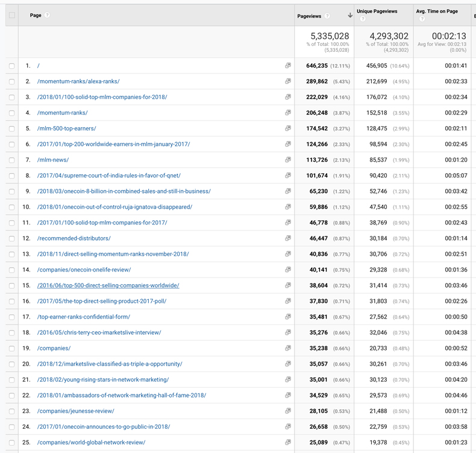Tick checkbox for row 19 /companies/
Image resolution: width=476 pixels, height=453 pixels.
12,348
